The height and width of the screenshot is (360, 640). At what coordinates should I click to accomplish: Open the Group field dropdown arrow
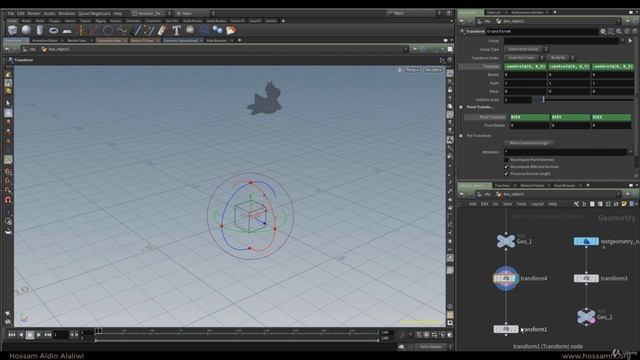pos(622,40)
